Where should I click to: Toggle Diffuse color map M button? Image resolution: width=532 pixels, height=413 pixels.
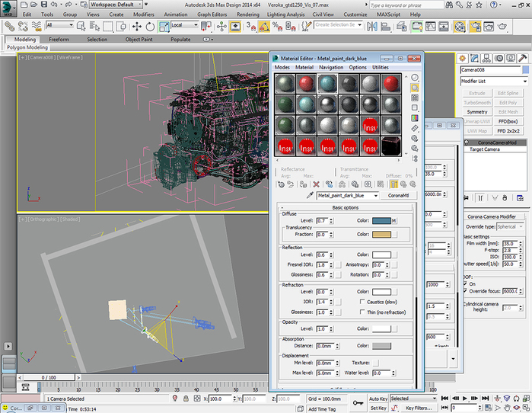(394, 221)
